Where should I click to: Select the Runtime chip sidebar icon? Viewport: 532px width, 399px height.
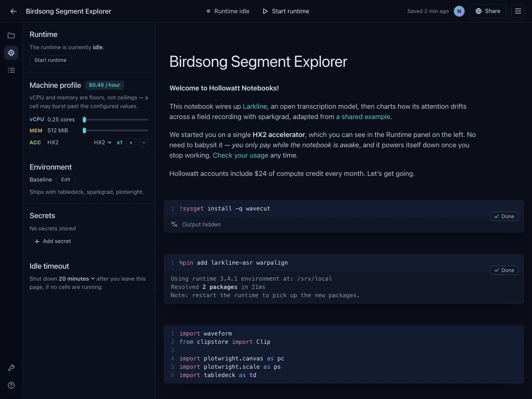point(11,53)
